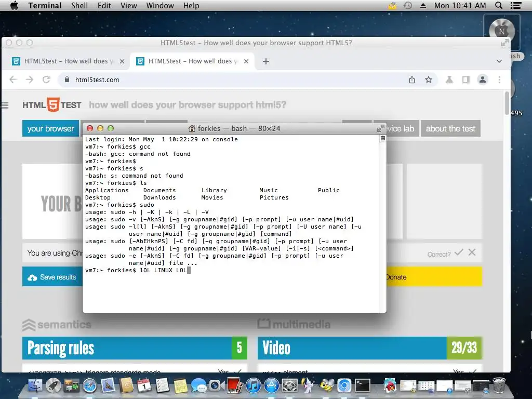The width and height of the screenshot is (532, 399).
Task: Open FaceTime camera icon in Dock
Action: pos(217,386)
